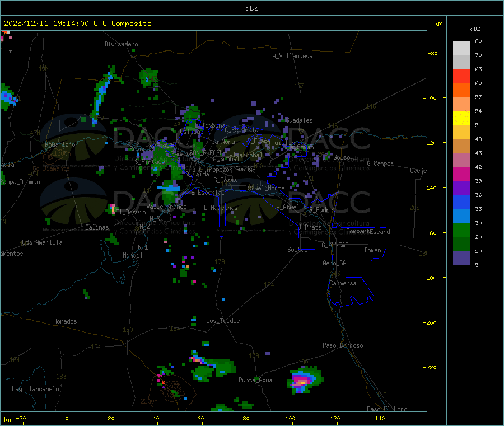Click the Morados location label
504x426 pixels.
pos(65,321)
